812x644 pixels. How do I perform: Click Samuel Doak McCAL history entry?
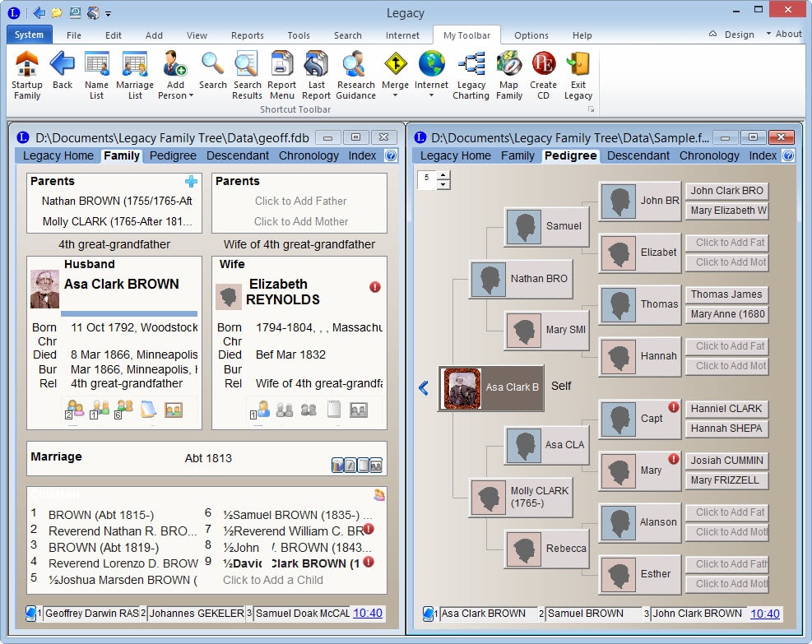(303, 614)
